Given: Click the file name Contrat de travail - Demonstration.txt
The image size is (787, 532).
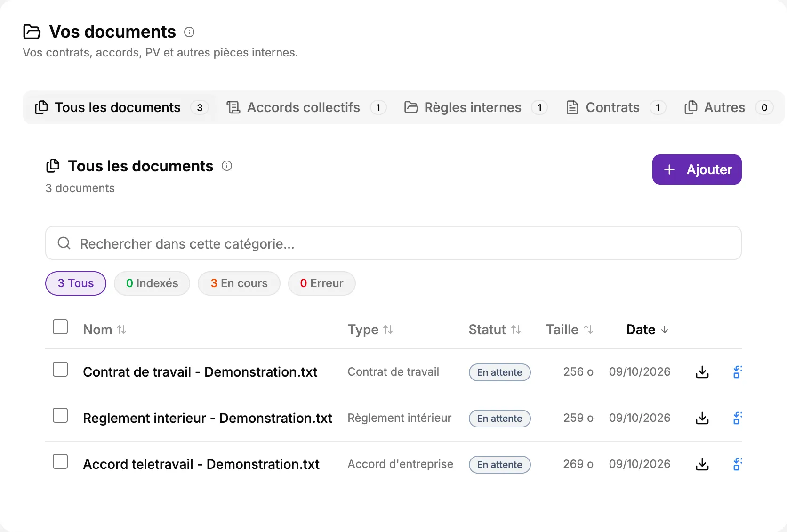Looking at the screenshot, I should (x=200, y=372).
